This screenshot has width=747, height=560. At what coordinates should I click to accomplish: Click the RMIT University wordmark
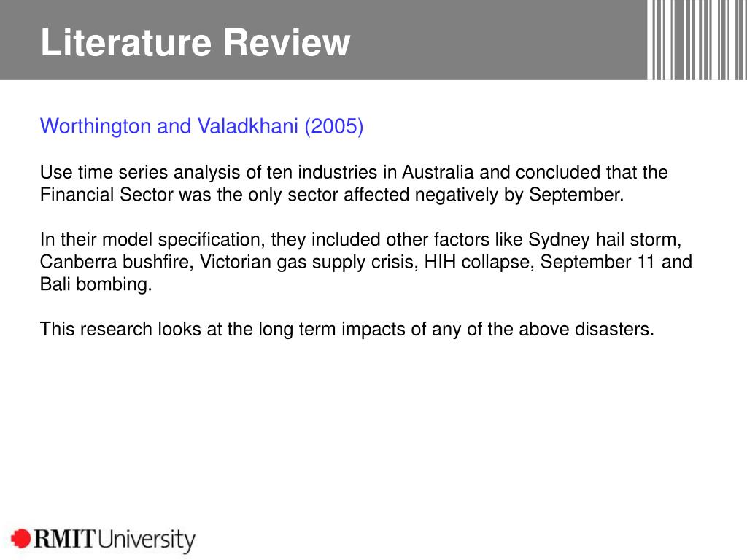(x=115, y=540)
